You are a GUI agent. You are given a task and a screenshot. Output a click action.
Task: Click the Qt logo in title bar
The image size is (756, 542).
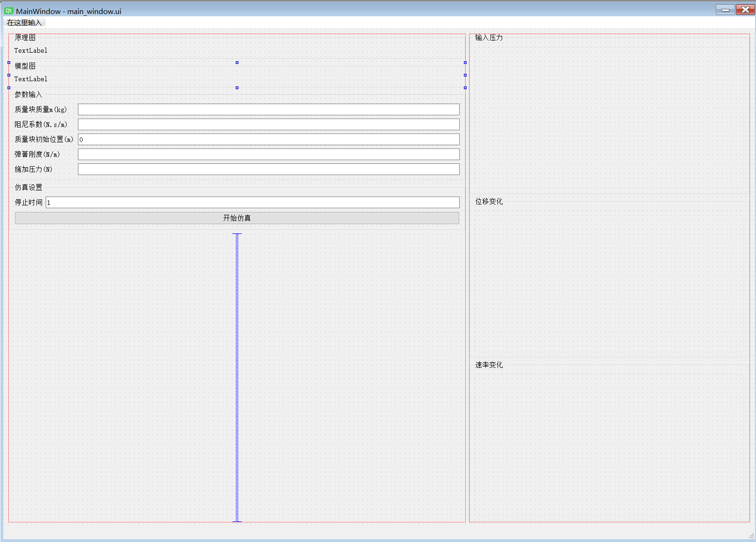[x=9, y=11]
